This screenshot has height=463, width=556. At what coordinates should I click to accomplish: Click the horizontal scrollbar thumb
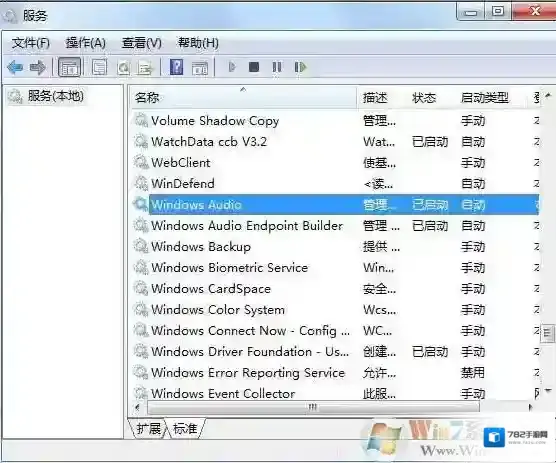(x=313, y=407)
